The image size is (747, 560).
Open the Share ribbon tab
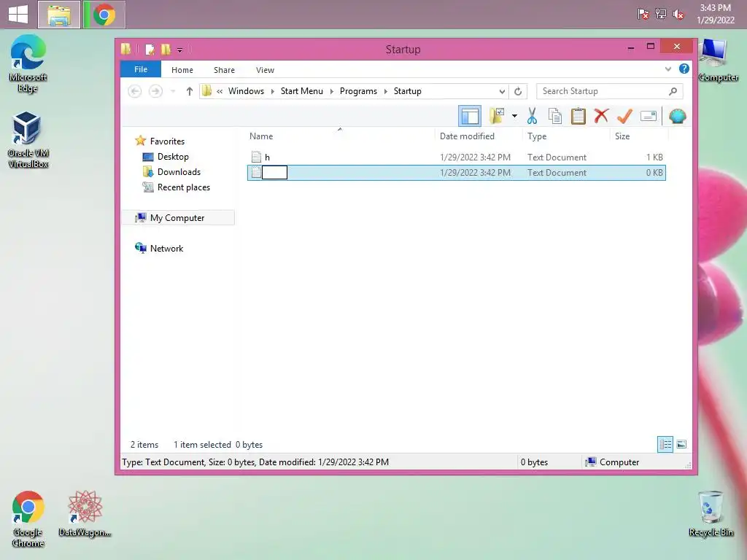[x=224, y=70]
